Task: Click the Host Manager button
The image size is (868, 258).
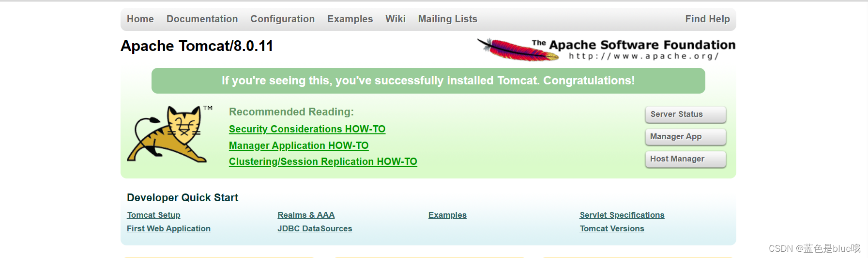Action: [x=685, y=159]
